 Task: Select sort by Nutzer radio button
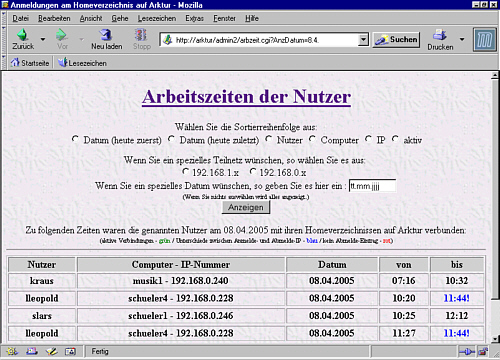point(269,139)
